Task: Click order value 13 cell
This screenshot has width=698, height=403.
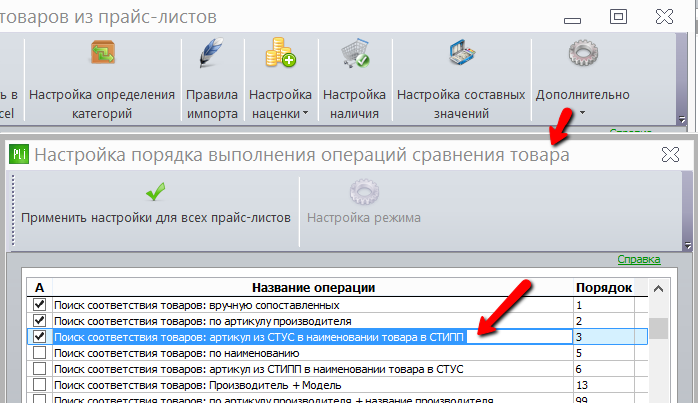Action: (x=604, y=385)
